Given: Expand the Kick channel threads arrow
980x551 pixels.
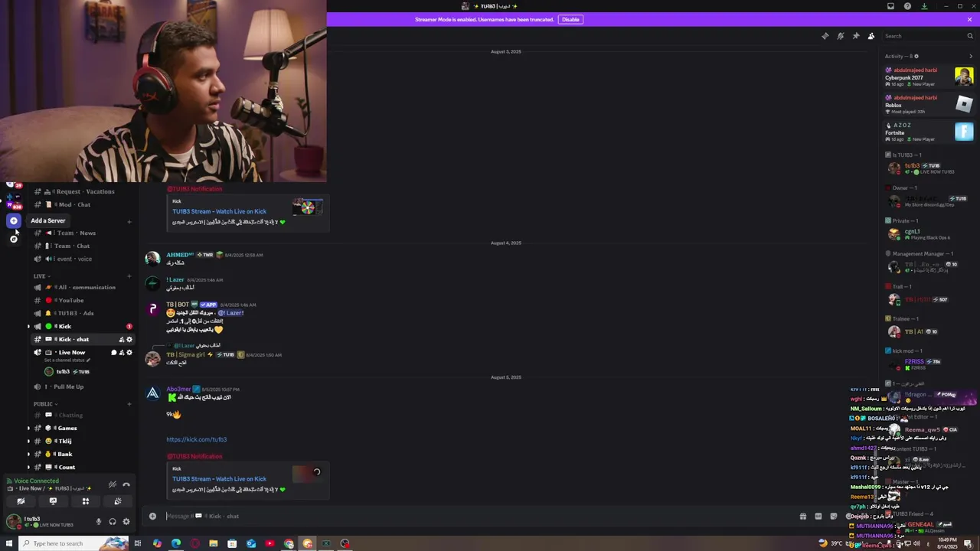Looking at the screenshot, I should point(29,326).
